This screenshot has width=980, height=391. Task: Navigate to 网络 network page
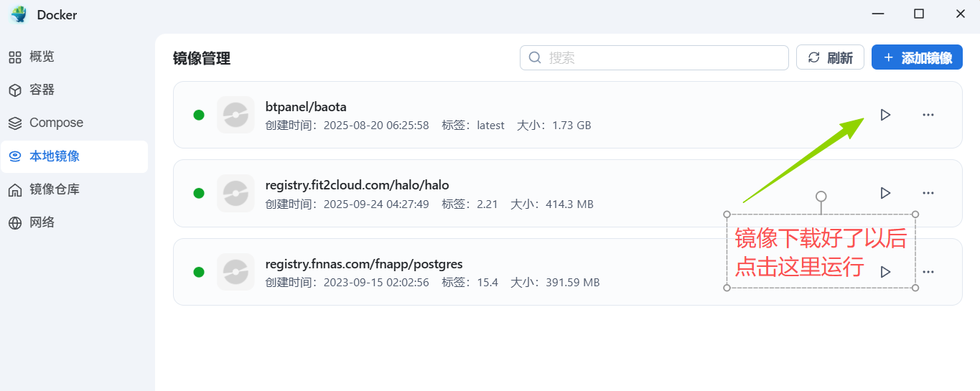42,222
